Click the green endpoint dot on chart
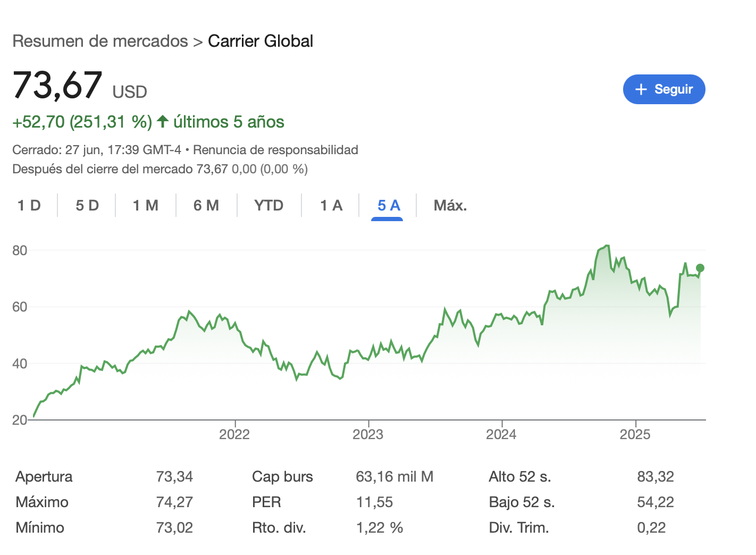This screenshot has width=756, height=555. click(700, 268)
